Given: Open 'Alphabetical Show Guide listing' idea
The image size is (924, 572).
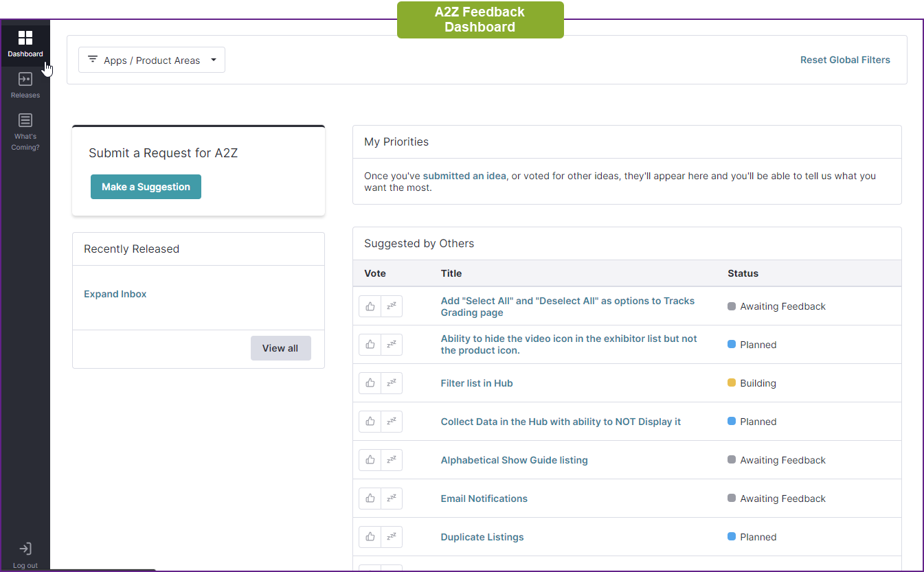Looking at the screenshot, I should [x=515, y=460].
